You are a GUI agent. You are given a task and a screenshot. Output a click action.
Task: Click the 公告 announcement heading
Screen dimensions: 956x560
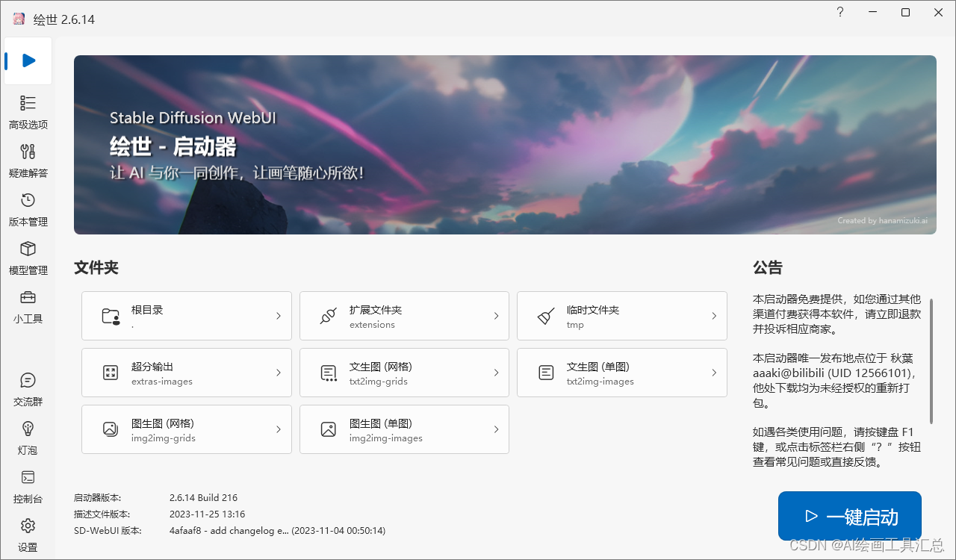point(768,267)
